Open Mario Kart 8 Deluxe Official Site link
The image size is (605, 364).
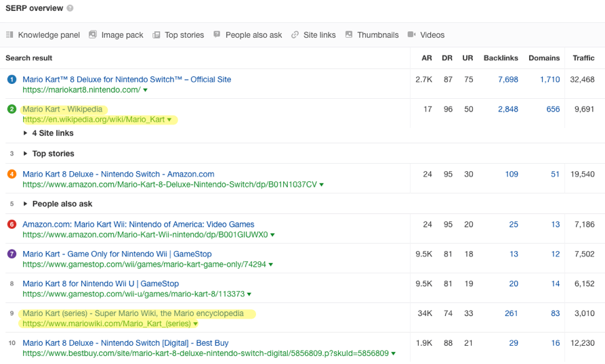click(x=127, y=79)
